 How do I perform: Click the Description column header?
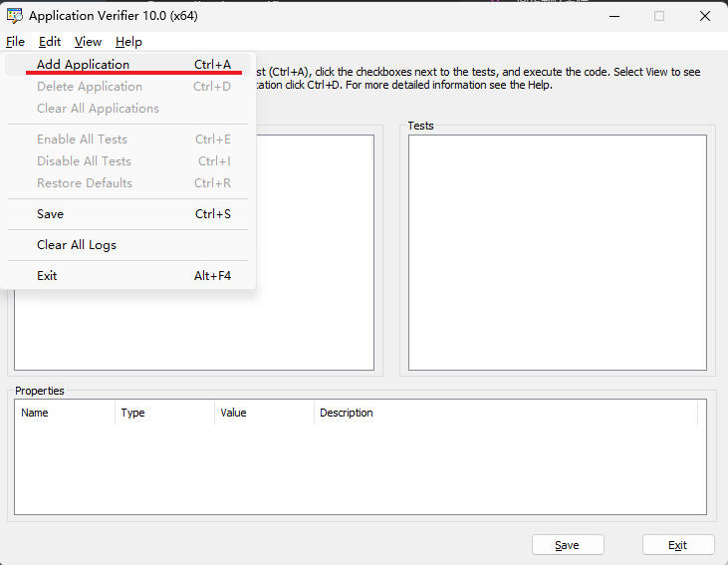point(506,413)
